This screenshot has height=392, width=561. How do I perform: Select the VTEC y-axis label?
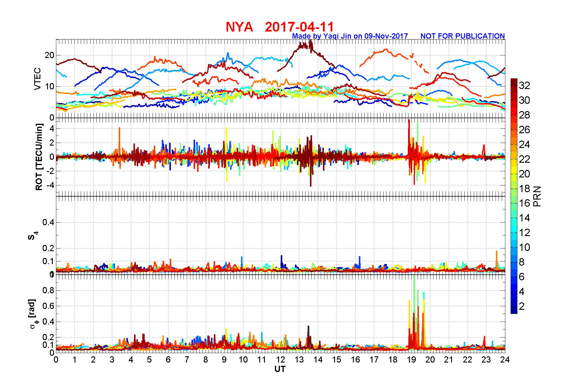(x=38, y=79)
